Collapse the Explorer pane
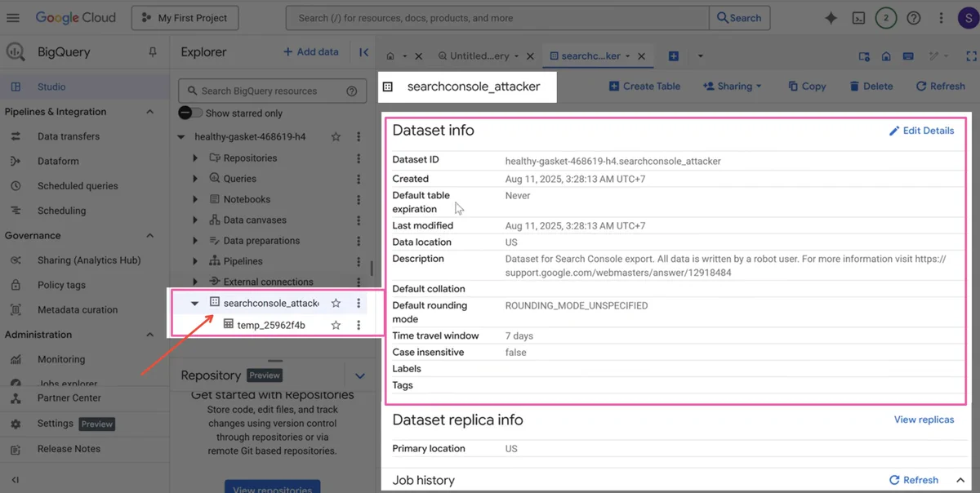This screenshot has height=493, width=980. click(364, 52)
